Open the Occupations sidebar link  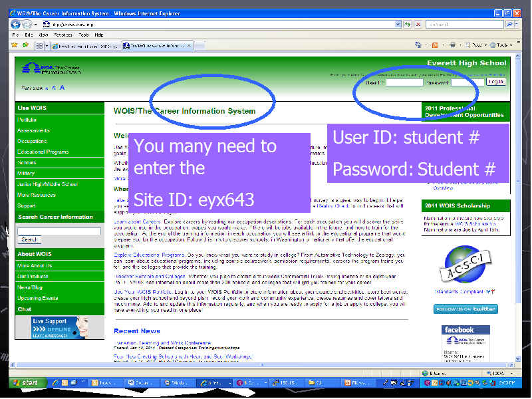tap(32, 141)
